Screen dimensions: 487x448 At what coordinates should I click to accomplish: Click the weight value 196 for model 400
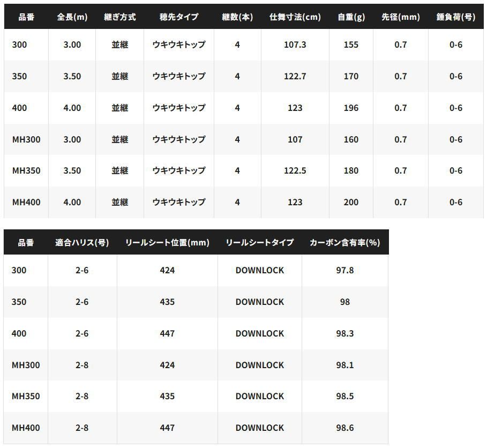click(x=351, y=108)
